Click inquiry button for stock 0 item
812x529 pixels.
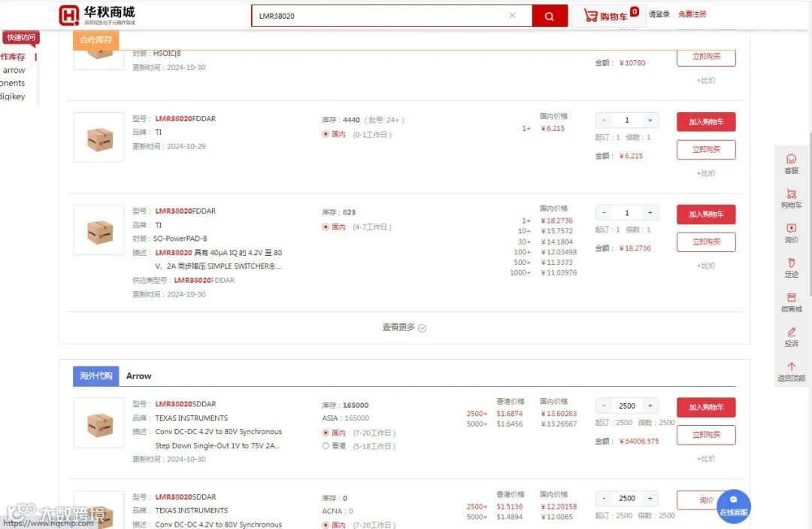706,500
